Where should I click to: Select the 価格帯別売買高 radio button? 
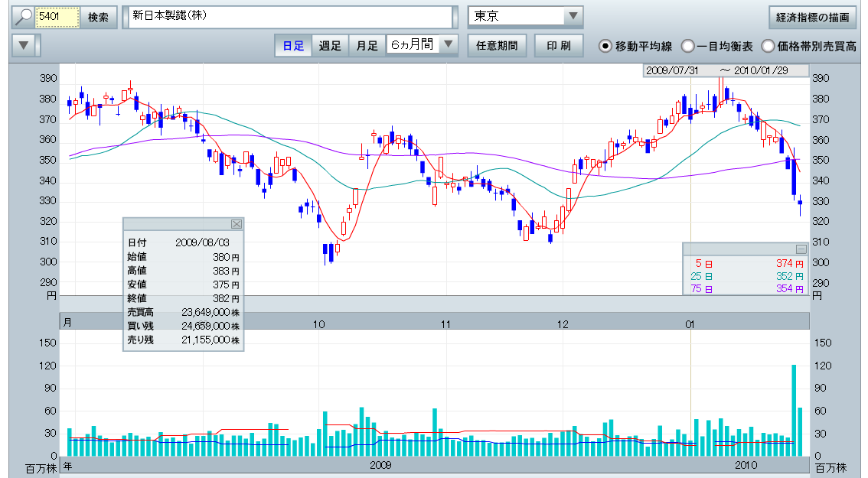pyautogui.click(x=768, y=47)
